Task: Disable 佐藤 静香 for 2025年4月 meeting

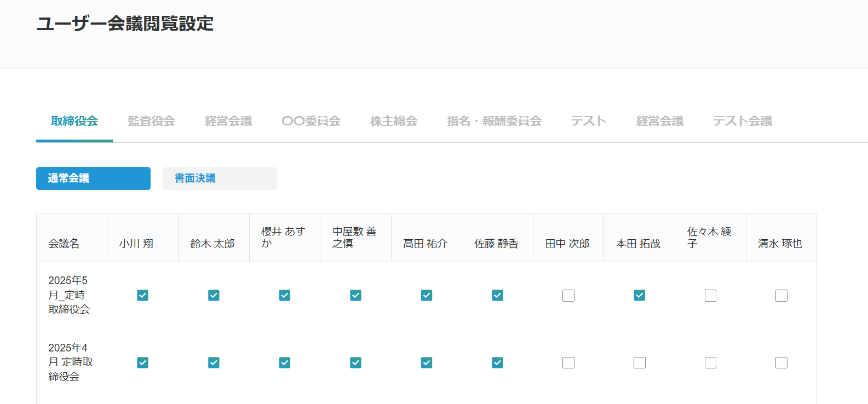Action: (x=497, y=363)
